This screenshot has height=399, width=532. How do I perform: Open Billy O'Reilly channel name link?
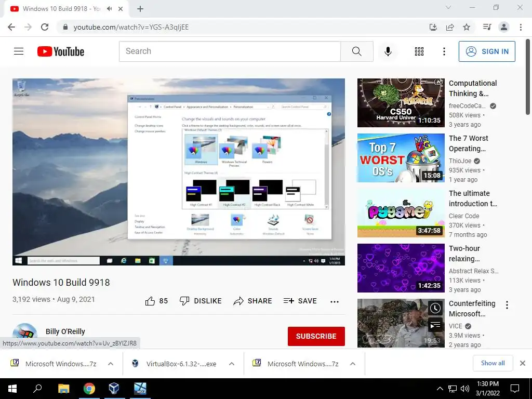(65, 331)
